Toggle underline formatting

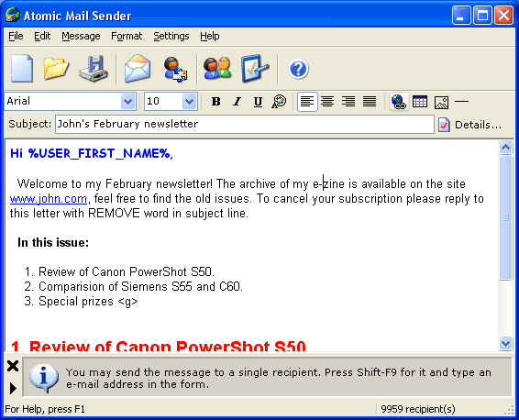coord(258,102)
